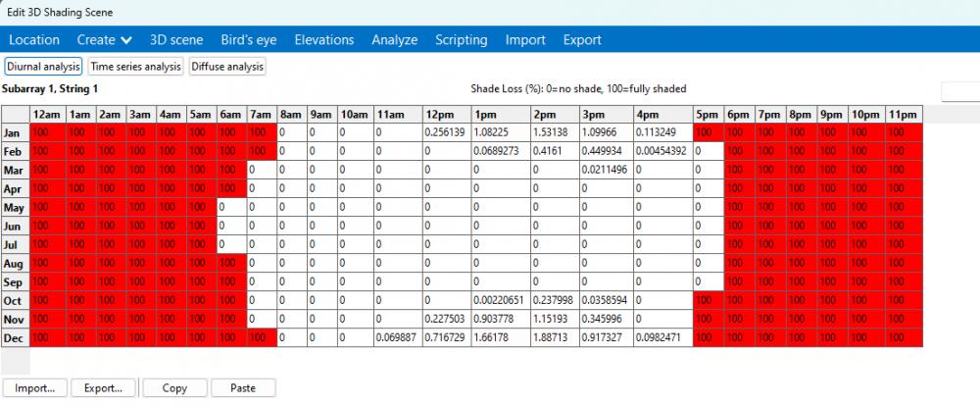Viewport: 980px width, 406px height.
Task: Click the cell with value 1.08225
Action: [x=500, y=132]
